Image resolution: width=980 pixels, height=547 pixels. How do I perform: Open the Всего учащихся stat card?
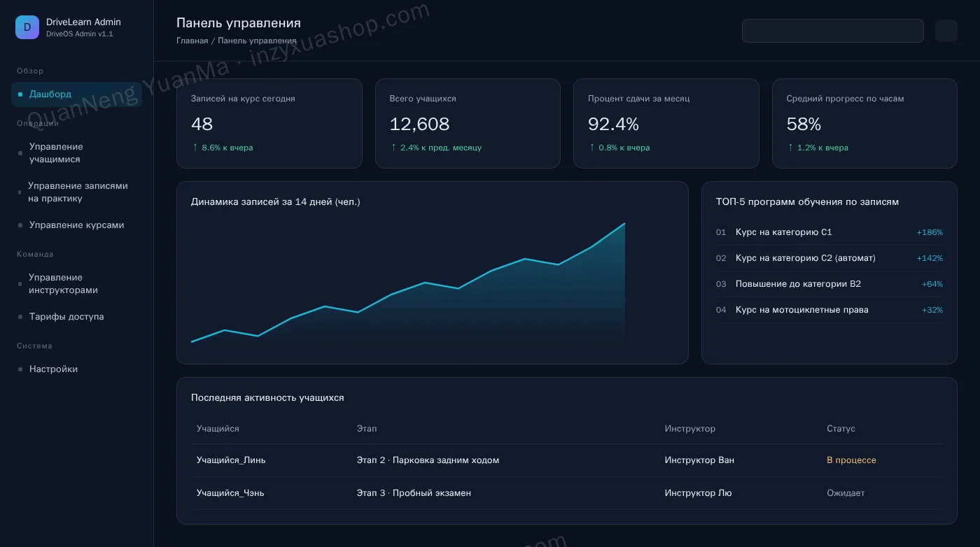click(468, 123)
